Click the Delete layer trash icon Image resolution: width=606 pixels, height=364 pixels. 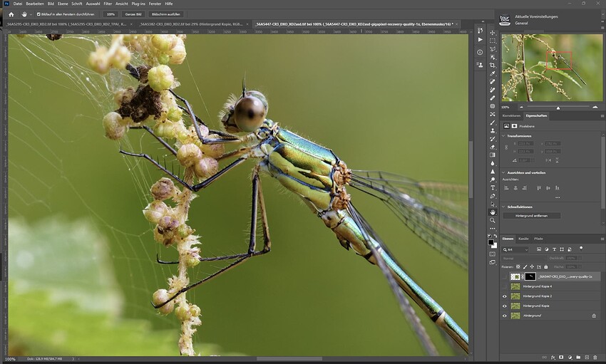595,358
